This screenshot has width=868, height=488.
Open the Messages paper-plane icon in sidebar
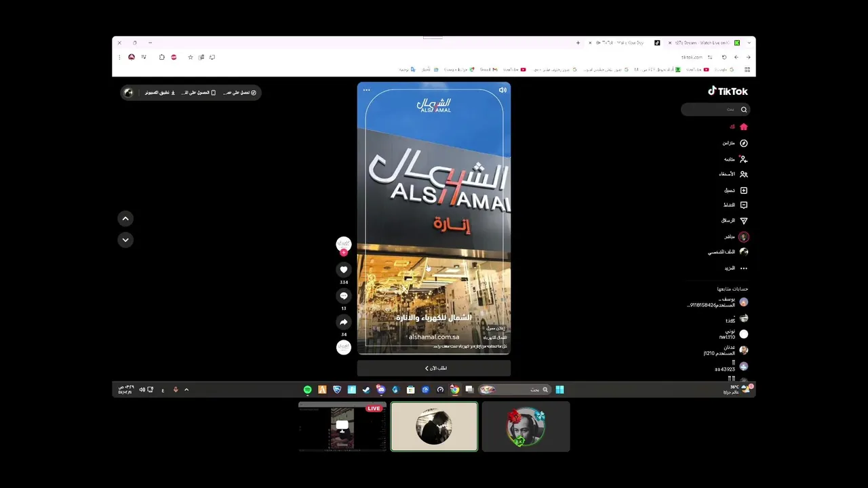[x=744, y=221]
